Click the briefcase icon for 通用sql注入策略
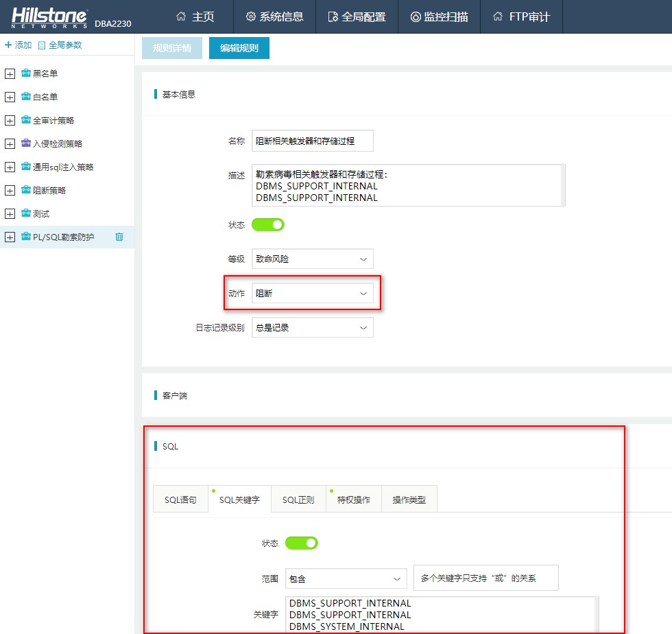Image resolution: width=672 pixels, height=634 pixels. click(26, 166)
